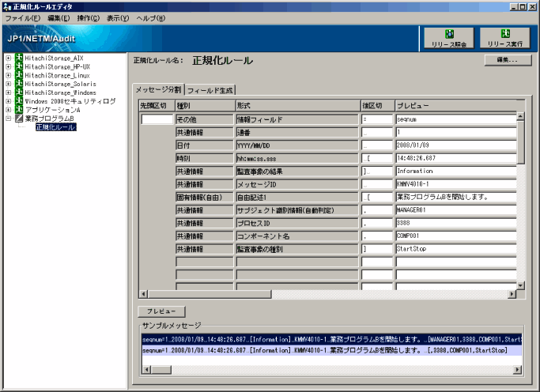Expand the HitachiStorage_Windows tree node
This screenshot has height=392, width=540.
[x=9, y=92]
